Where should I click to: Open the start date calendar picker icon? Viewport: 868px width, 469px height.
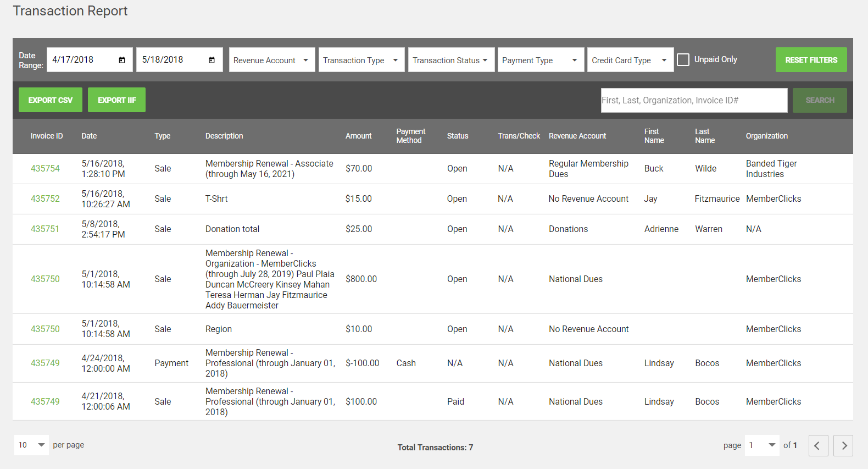122,60
